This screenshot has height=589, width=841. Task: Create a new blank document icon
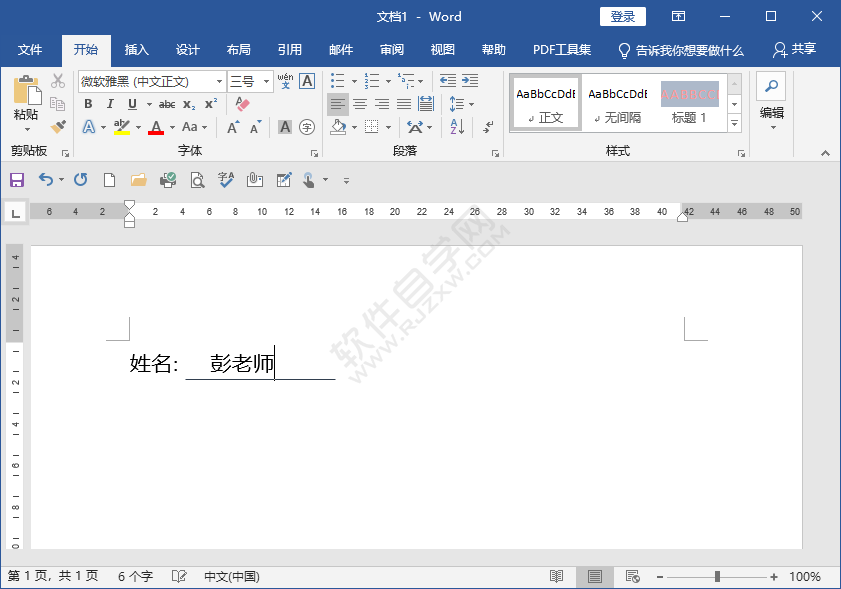pyautogui.click(x=109, y=180)
